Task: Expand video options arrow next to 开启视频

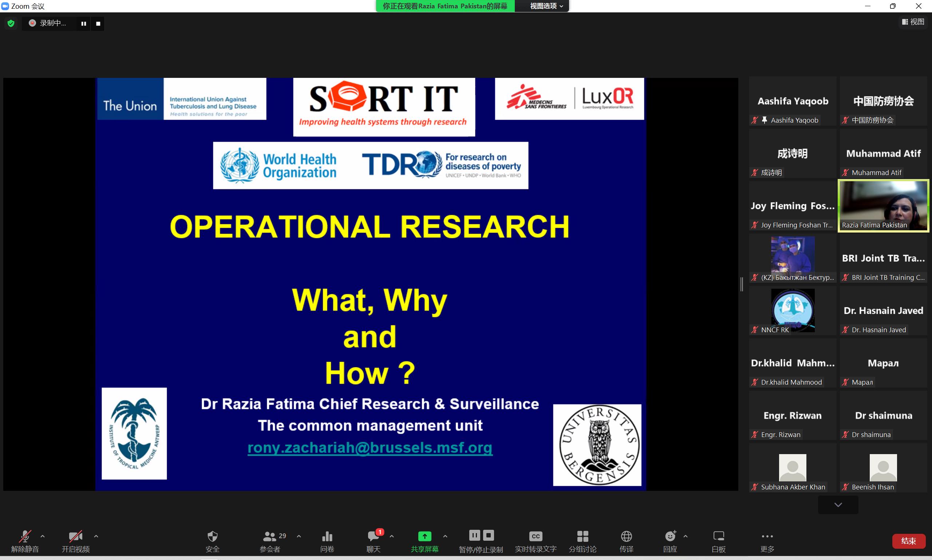Action: tap(96, 536)
